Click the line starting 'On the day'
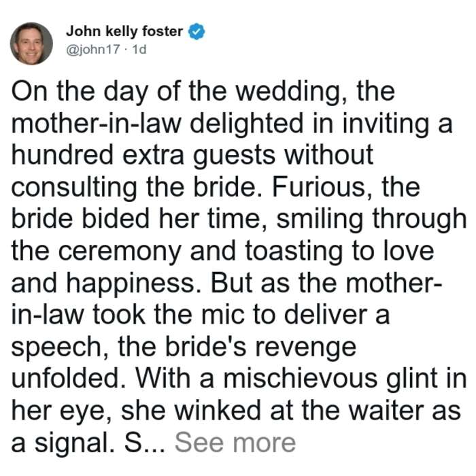The height and width of the screenshot is (476, 476). tap(203, 92)
